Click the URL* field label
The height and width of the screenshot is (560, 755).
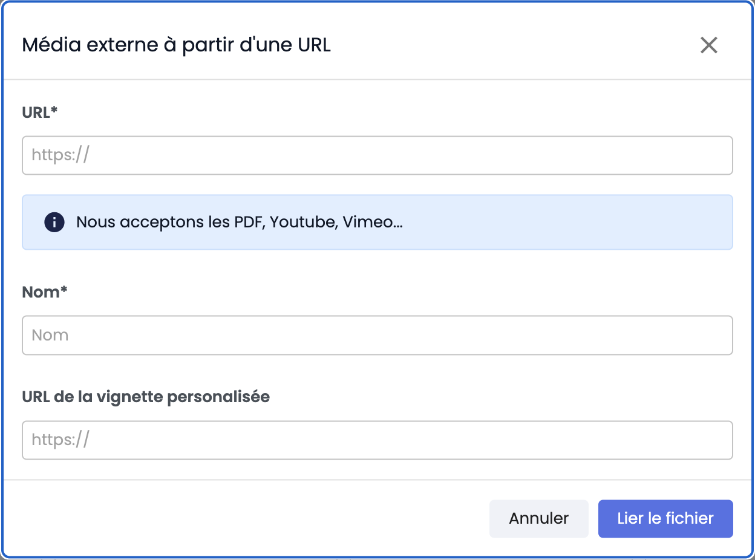40,112
